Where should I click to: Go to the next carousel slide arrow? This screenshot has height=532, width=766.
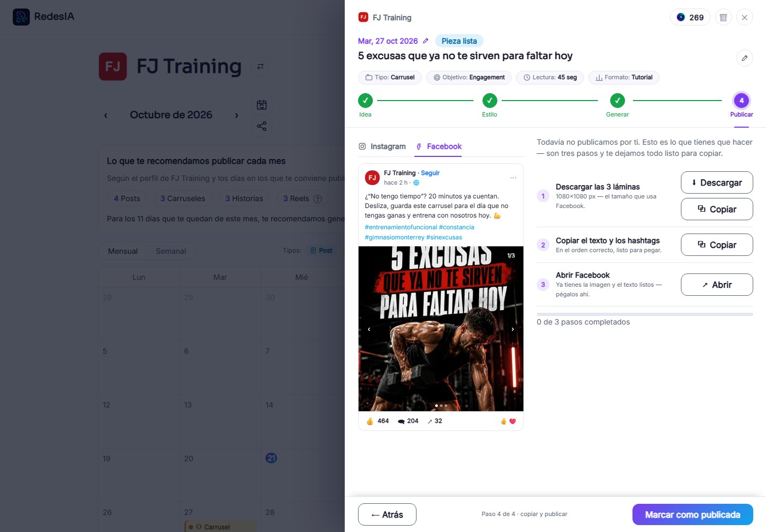click(x=513, y=329)
